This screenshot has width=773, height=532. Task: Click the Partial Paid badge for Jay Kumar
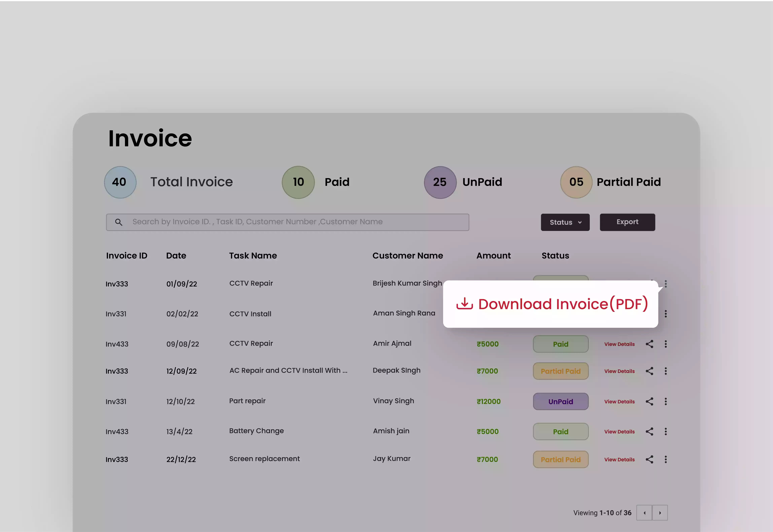click(561, 459)
